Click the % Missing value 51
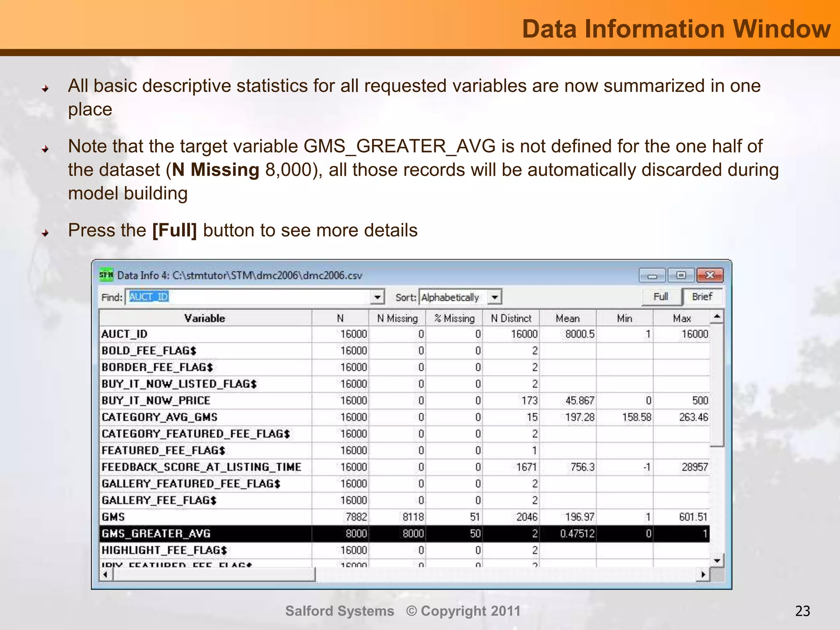 click(475, 517)
